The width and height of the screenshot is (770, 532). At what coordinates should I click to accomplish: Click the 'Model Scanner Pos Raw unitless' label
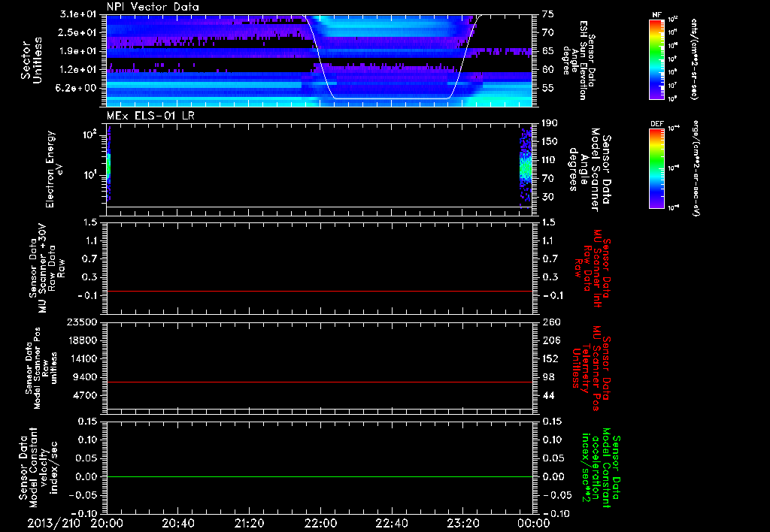point(41,368)
